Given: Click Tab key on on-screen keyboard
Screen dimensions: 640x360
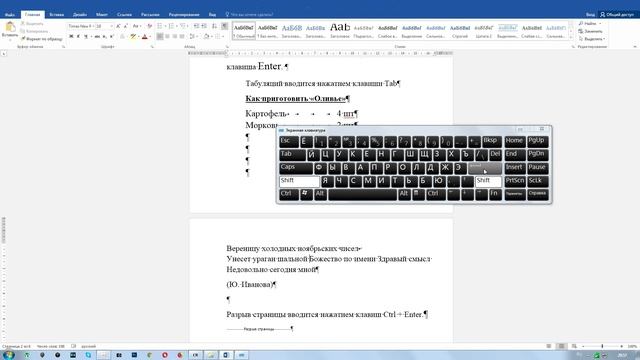Looking at the screenshot, I should 292,155.
